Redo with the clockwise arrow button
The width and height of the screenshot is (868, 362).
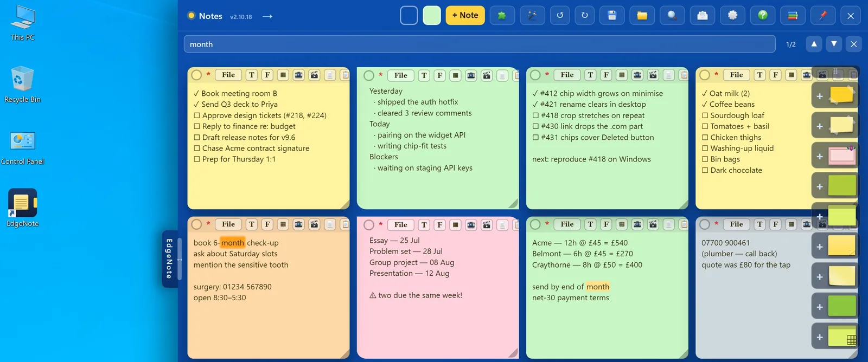coord(585,16)
